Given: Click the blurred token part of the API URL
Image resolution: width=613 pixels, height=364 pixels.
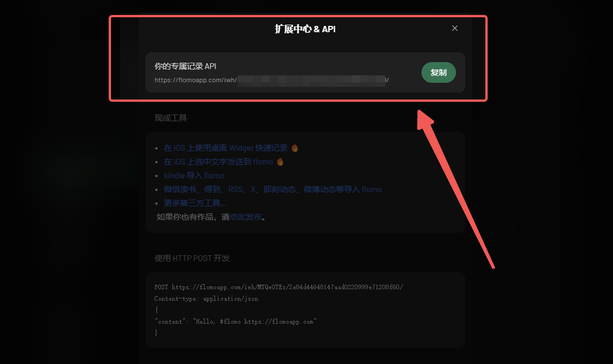Looking at the screenshot, I should [311, 81].
